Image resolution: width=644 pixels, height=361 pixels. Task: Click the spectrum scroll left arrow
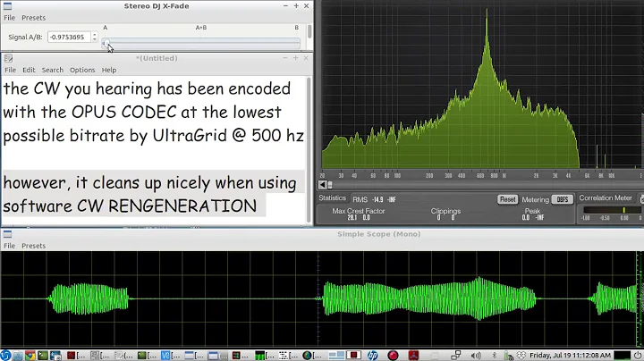click(x=322, y=185)
